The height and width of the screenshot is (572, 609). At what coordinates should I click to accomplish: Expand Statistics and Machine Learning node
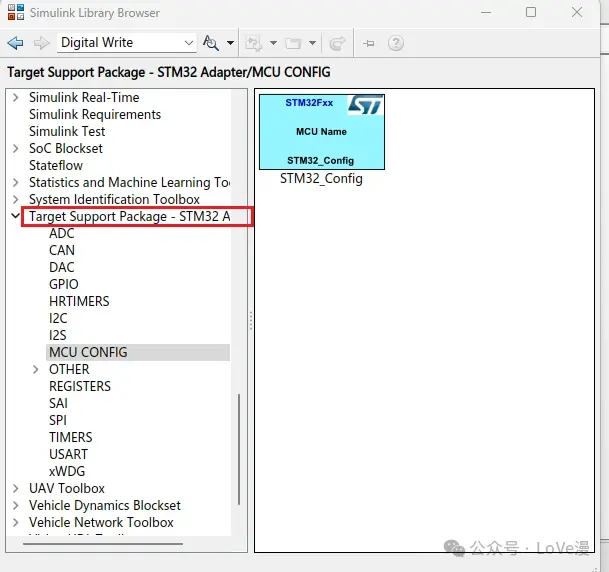[x=16, y=182]
